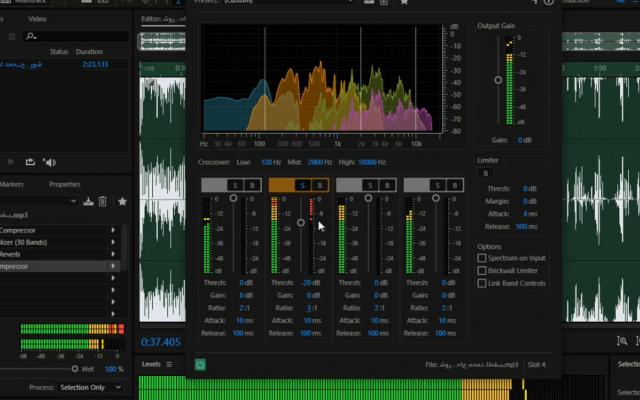Expand the Compressor slot arrow at top of rack
The width and height of the screenshot is (640, 400).
tap(113, 230)
